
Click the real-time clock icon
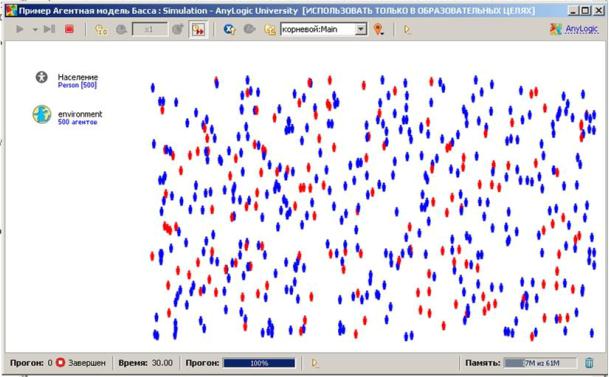pos(101,30)
